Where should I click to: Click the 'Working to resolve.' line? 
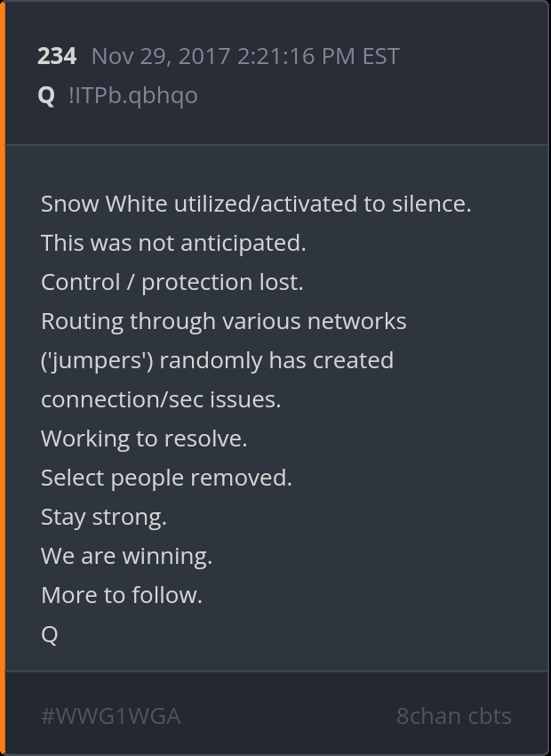click(144, 438)
